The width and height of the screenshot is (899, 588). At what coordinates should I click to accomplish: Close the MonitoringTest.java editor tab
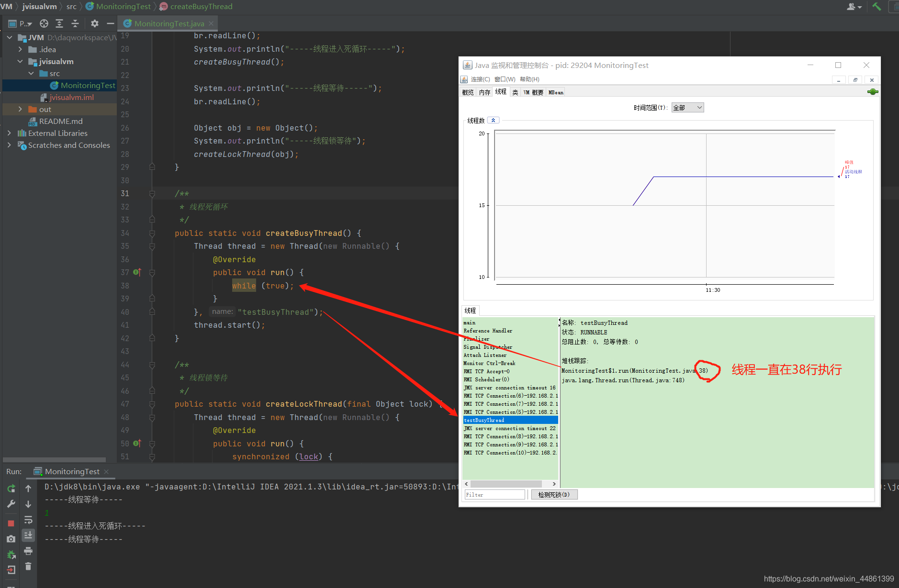point(211,23)
